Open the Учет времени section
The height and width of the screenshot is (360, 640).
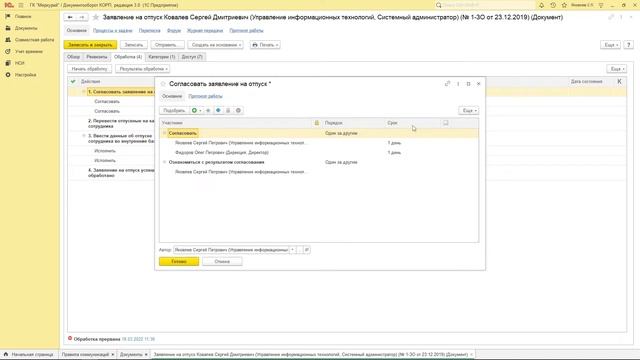[30, 52]
